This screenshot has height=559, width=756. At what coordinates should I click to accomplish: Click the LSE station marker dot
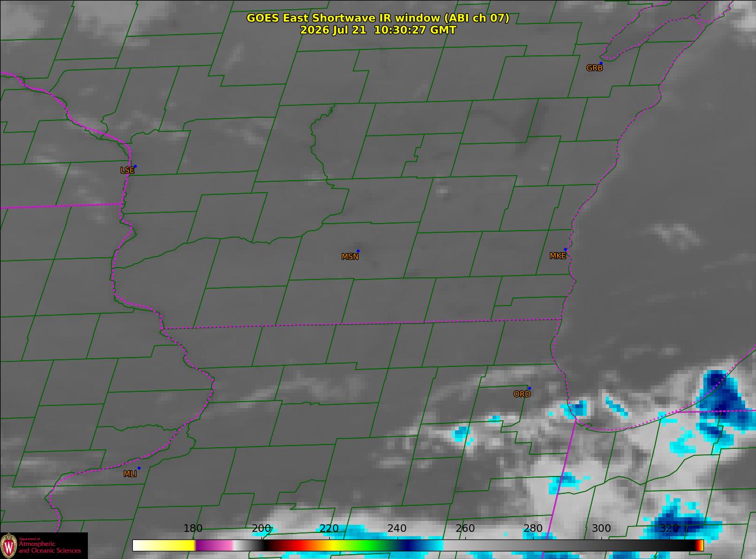click(x=135, y=166)
